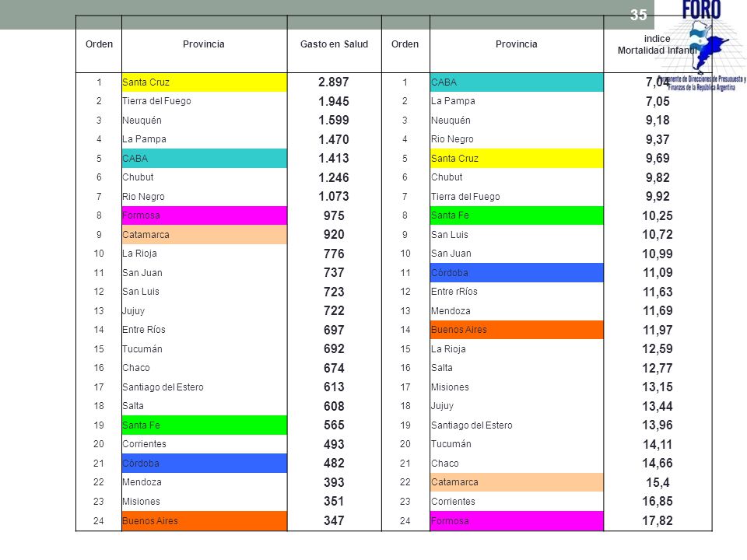Click green Santa Fe cell in Gasto ranking

[x=205, y=425]
